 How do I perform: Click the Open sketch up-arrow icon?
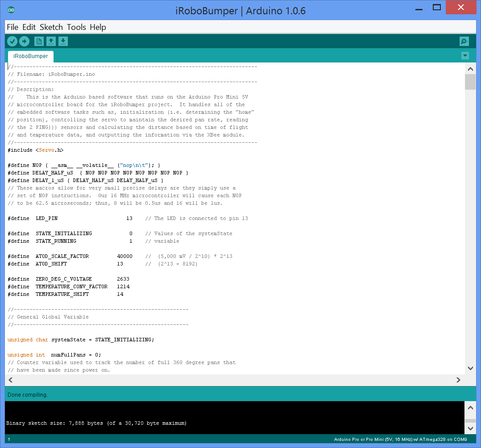tap(51, 41)
